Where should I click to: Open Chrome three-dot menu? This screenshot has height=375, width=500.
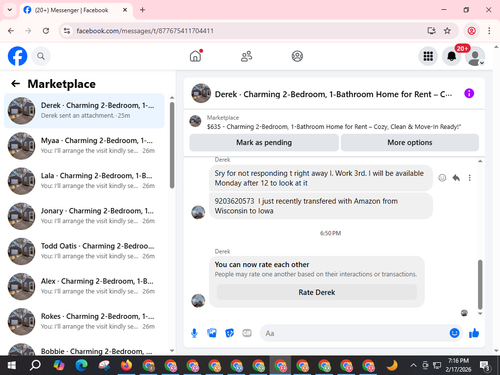(x=489, y=31)
